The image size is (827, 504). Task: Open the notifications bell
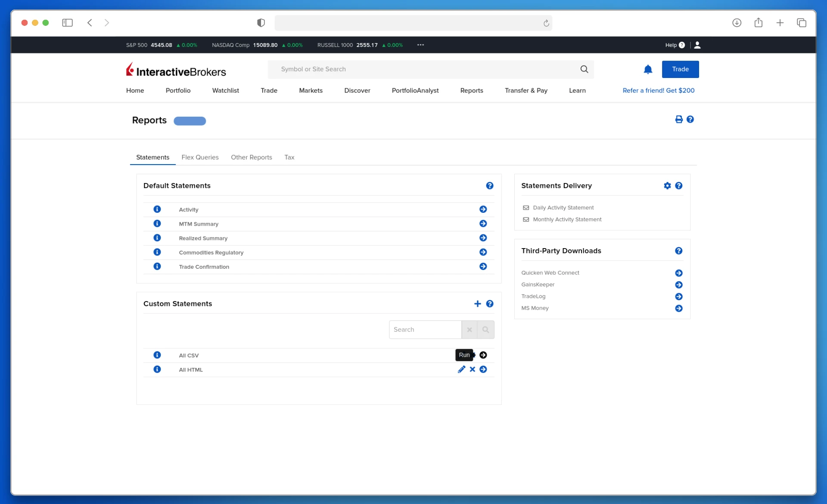(648, 69)
